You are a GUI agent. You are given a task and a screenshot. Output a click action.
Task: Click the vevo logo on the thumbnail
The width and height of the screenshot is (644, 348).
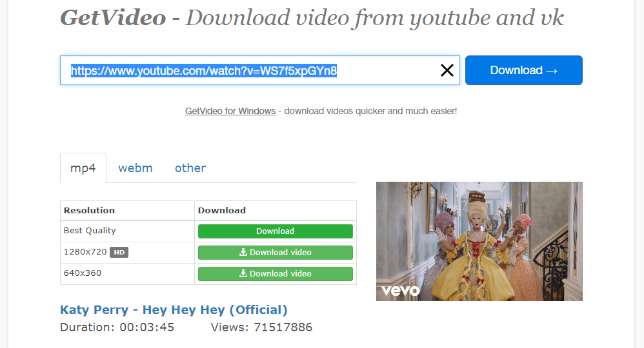400,291
